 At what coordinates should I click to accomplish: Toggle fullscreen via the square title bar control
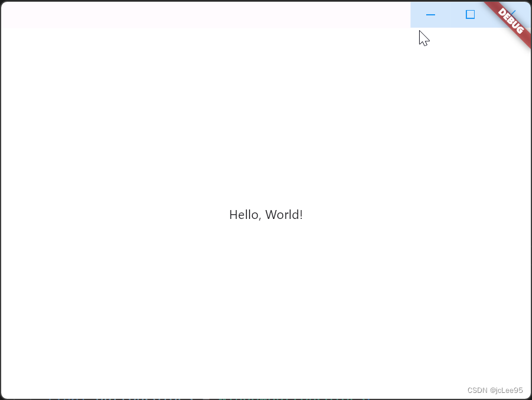tap(470, 14)
